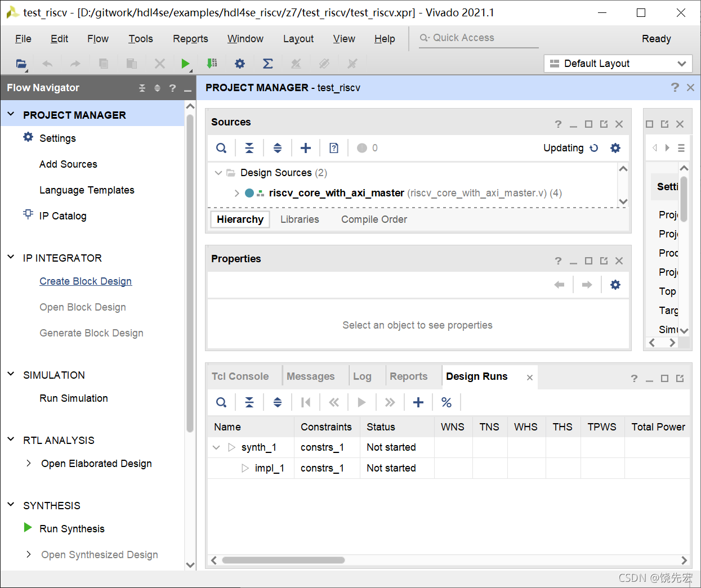Click the Sources panel help question mark
Viewport: 701px width, 588px height.
tap(558, 124)
